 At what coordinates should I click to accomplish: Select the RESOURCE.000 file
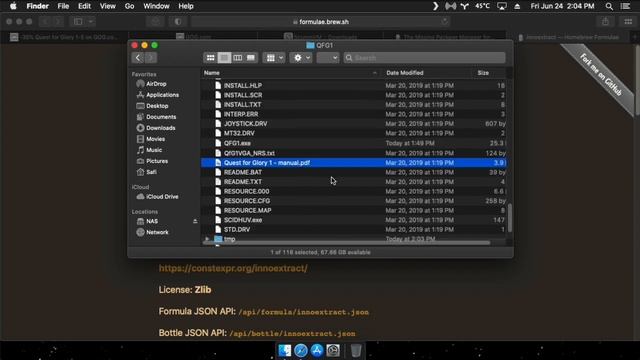(x=353, y=191)
